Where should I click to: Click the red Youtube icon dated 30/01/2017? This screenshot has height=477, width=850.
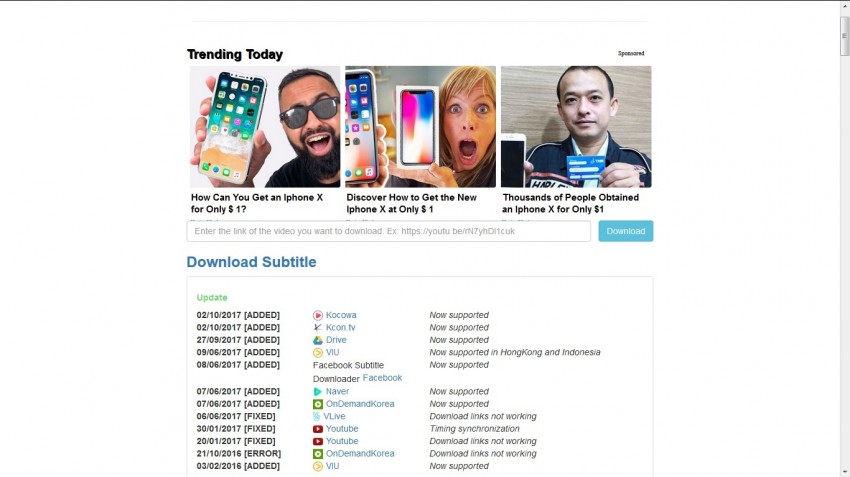pyautogui.click(x=318, y=429)
